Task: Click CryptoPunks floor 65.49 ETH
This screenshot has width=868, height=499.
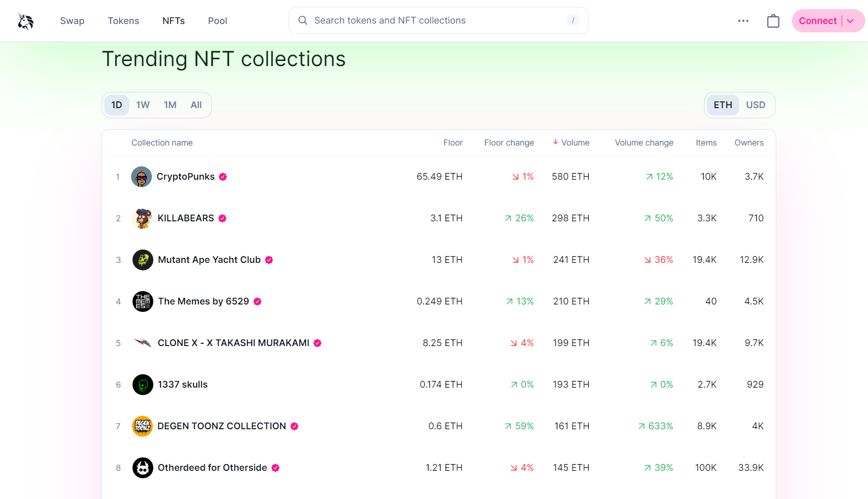Action: 440,176
